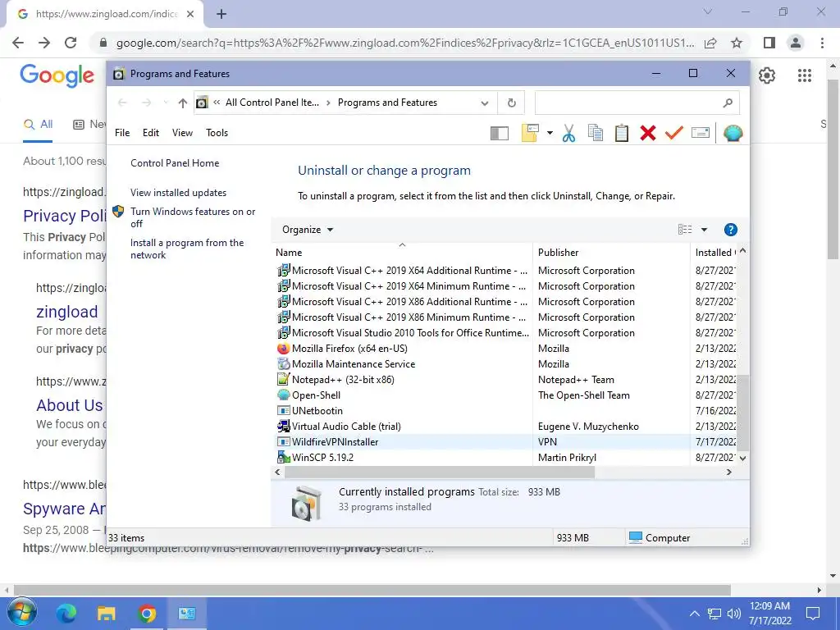Viewport: 840px width, 630px height.
Task: Select Virtual Audio Cable (trial) row
Action: (x=505, y=427)
